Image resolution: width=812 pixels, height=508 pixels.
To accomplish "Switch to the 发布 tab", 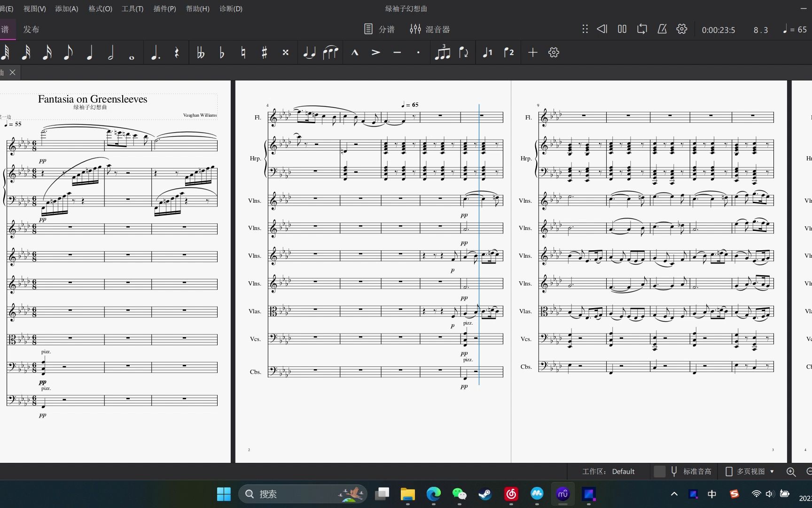I will (31, 29).
